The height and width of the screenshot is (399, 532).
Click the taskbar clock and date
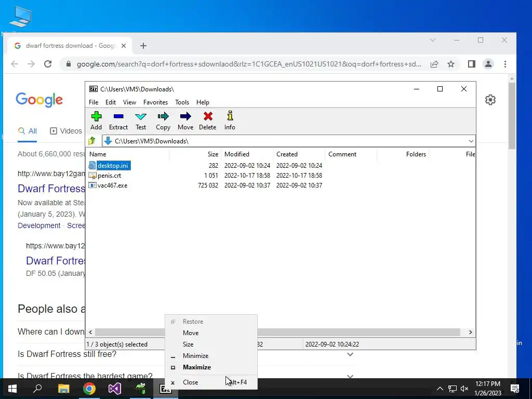click(x=488, y=389)
